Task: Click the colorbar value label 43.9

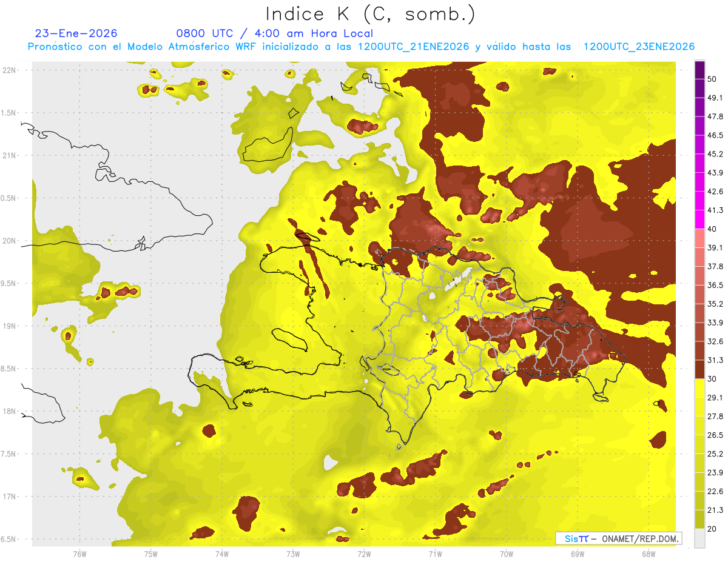Action: point(716,173)
